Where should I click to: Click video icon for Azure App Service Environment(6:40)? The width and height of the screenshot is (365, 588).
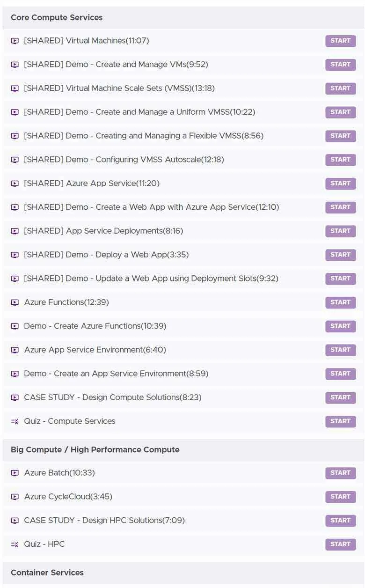coord(15,350)
